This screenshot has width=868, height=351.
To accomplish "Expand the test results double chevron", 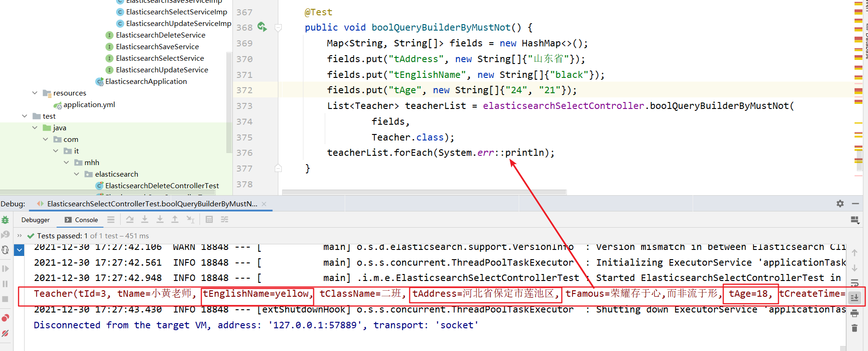I will (19, 236).
